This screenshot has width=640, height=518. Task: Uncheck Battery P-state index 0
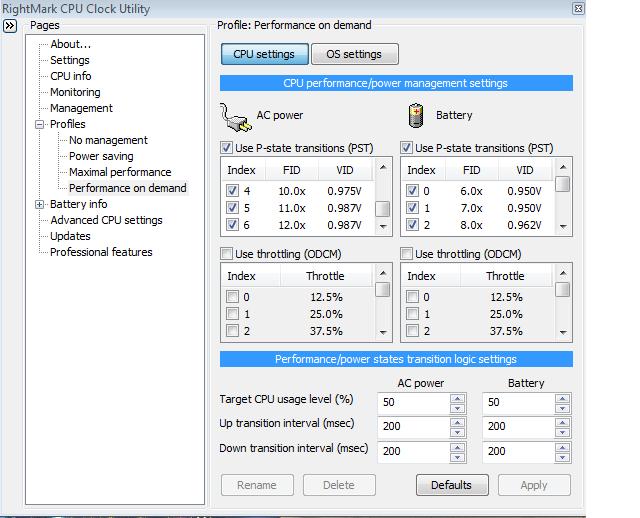coord(412,191)
